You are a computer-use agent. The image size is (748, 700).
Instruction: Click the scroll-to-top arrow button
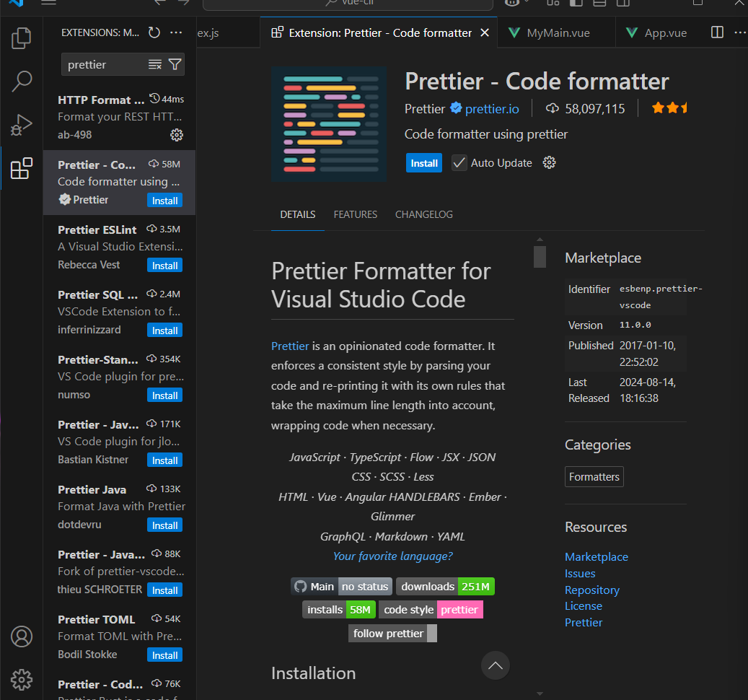point(496,665)
